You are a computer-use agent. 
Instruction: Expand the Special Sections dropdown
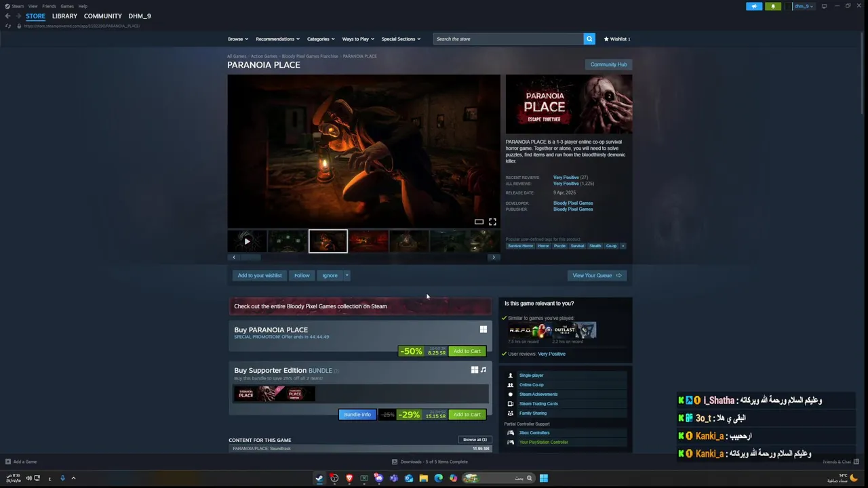pos(401,39)
